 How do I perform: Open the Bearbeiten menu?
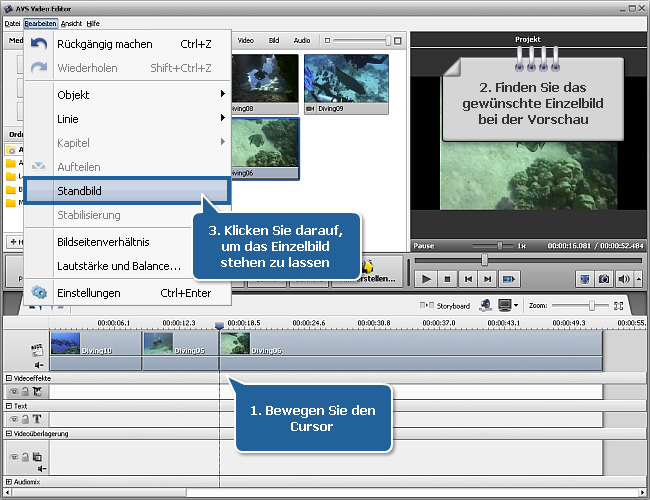[40, 24]
